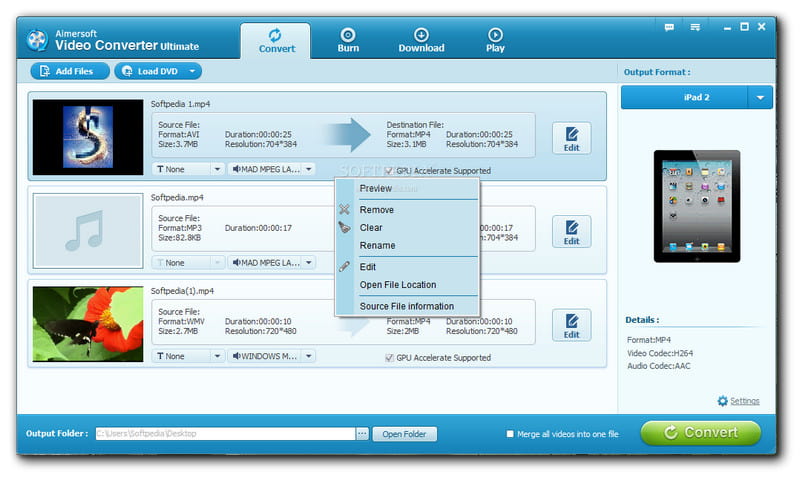
Task: Toggle GPU Accelerate for Softpedia(1).mp4
Action: (389, 358)
